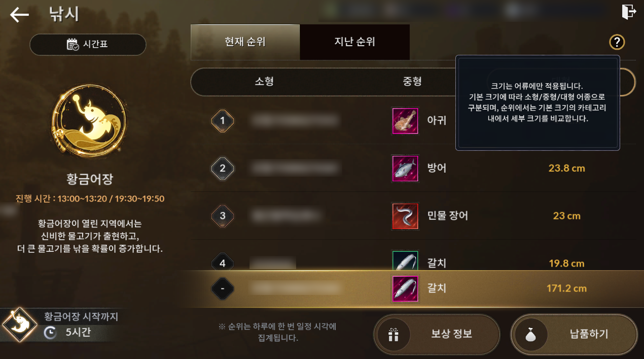Open the question mark help icon

pyautogui.click(x=617, y=42)
